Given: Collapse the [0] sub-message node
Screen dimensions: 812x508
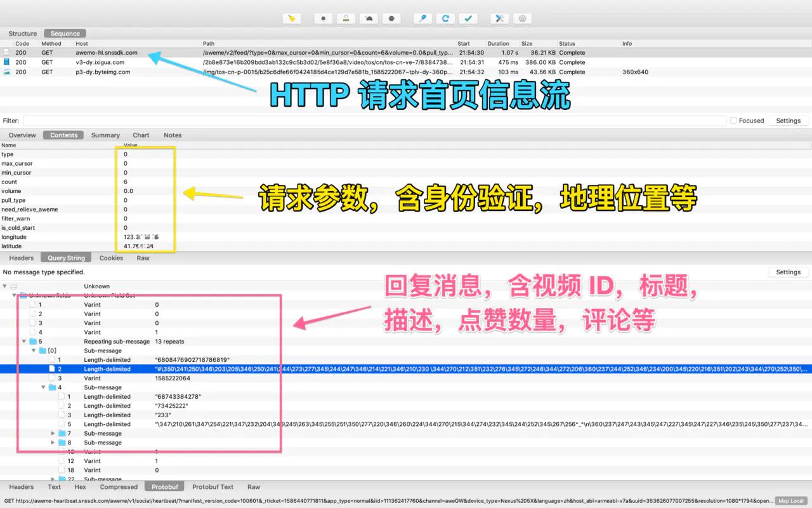Looking at the screenshot, I should 34,351.
